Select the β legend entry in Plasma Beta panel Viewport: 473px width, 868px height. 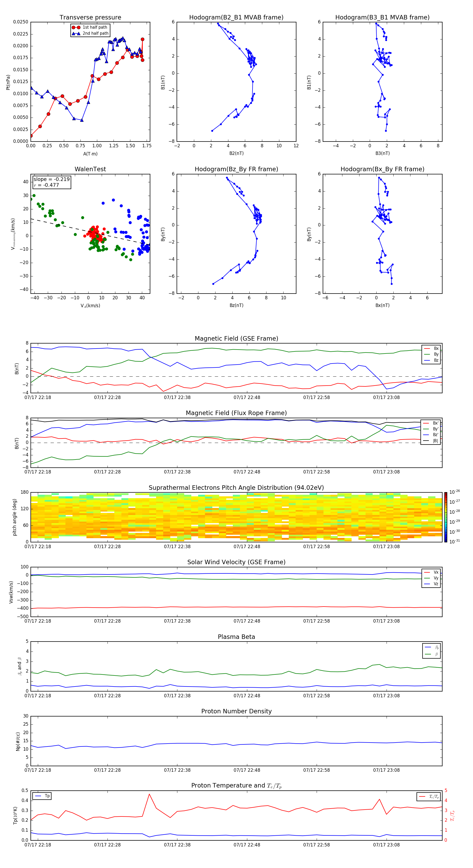click(x=431, y=654)
